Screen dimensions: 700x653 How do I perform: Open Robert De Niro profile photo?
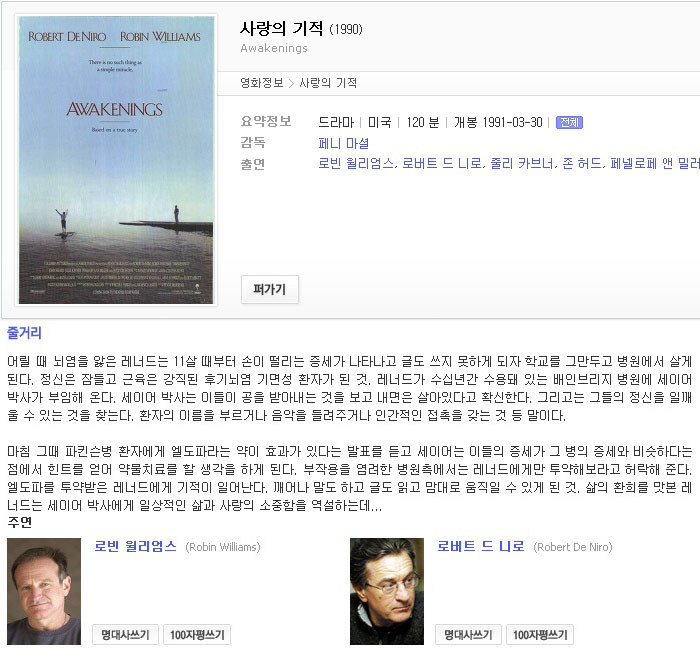[387, 591]
